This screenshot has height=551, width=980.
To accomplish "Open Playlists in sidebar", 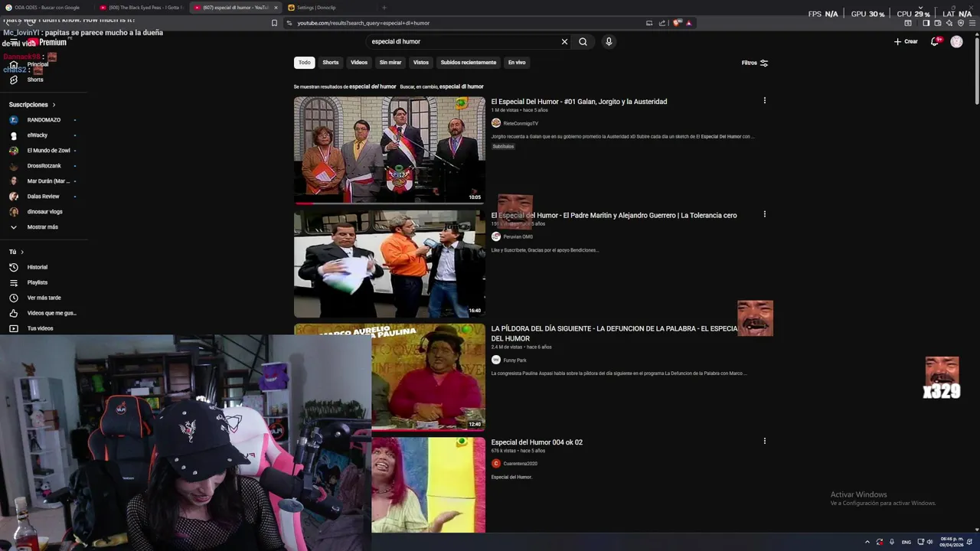I will point(38,282).
